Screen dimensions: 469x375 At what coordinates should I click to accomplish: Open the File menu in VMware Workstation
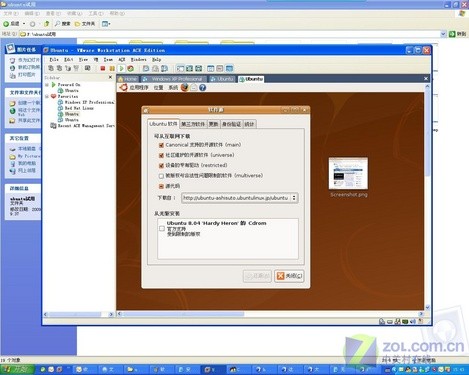54,59
